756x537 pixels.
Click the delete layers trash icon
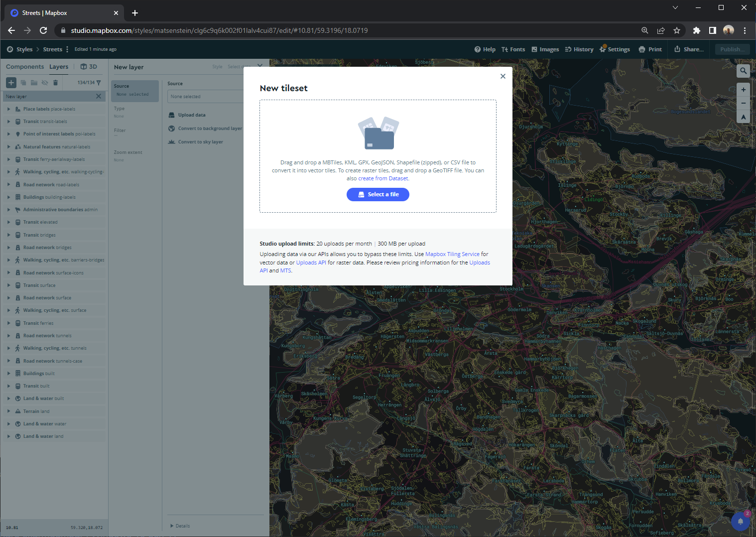(55, 83)
